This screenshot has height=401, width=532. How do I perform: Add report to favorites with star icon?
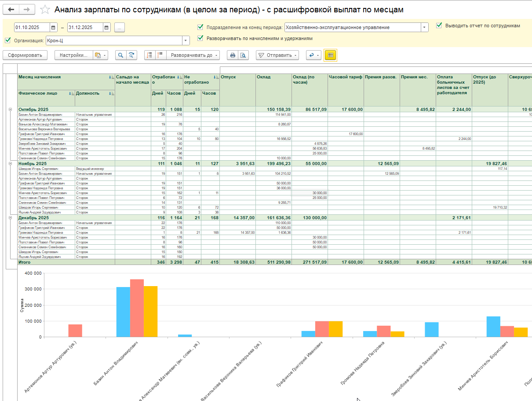(45, 10)
